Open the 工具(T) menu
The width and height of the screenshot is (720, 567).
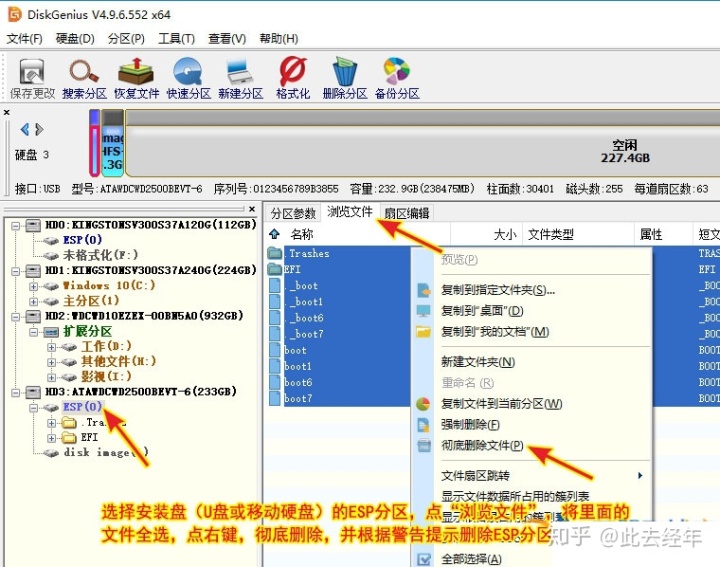(x=176, y=39)
